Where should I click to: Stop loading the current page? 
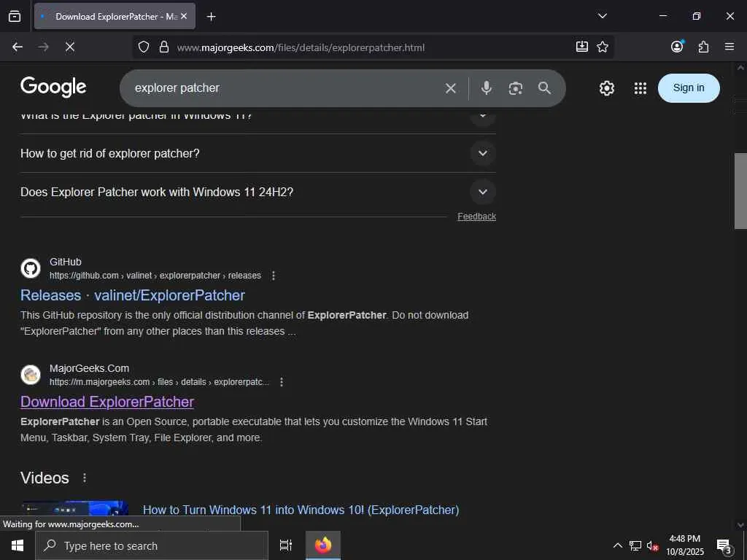[x=70, y=47]
